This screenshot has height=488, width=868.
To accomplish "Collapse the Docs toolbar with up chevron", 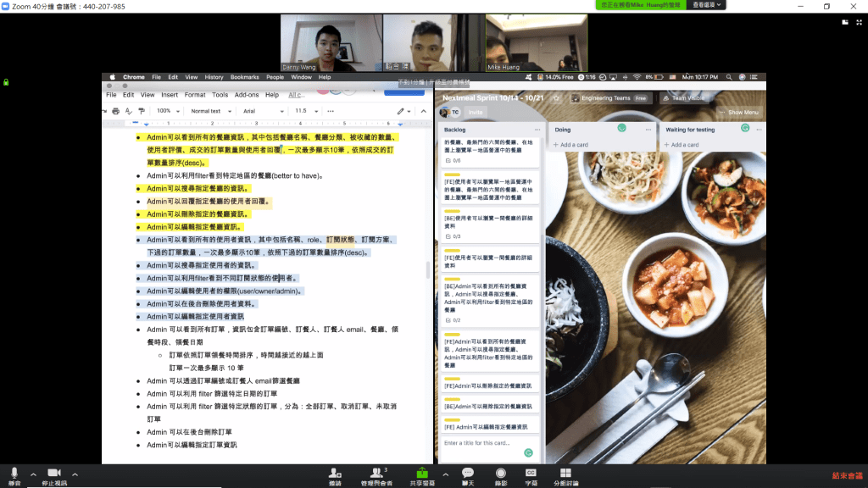I will click(423, 111).
